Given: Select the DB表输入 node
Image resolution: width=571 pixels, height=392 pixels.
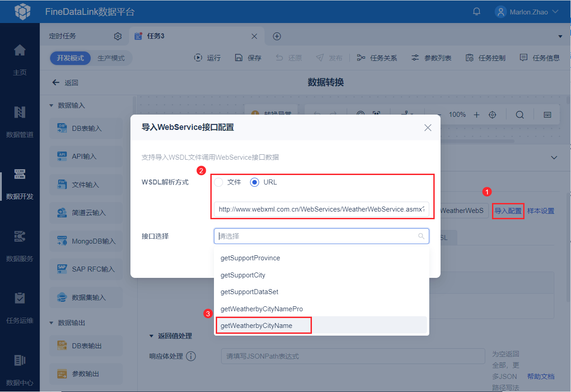Looking at the screenshot, I should click(86, 129).
